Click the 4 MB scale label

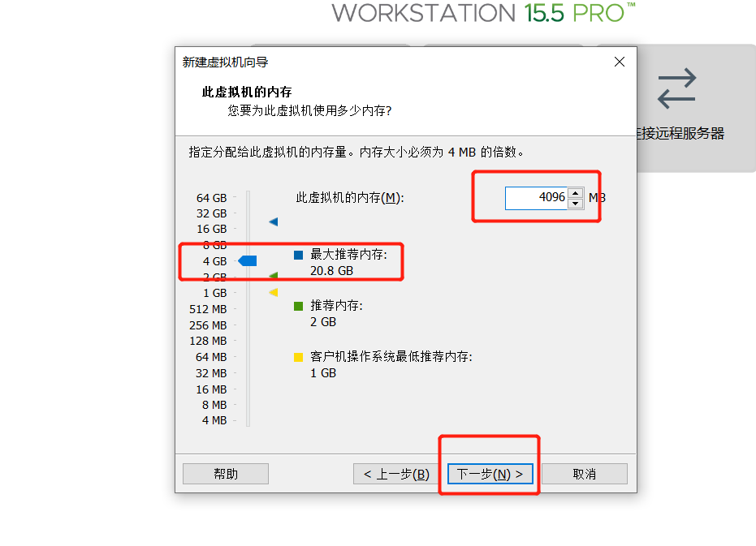[x=214, y=420]
